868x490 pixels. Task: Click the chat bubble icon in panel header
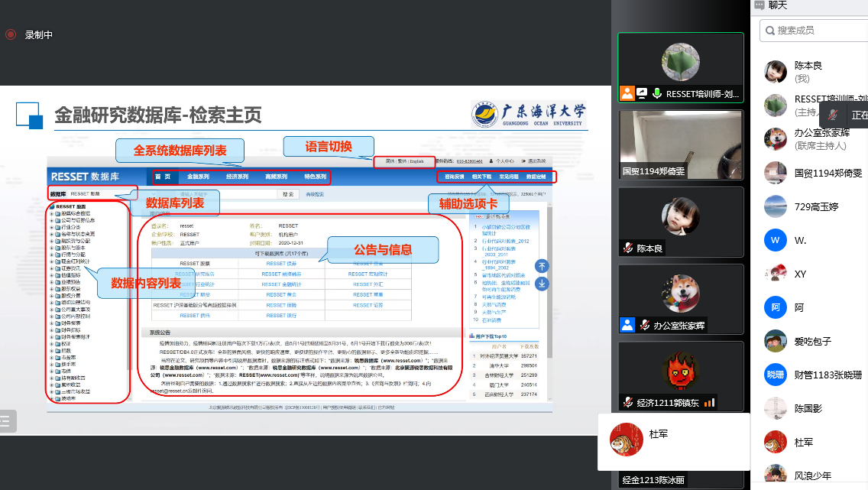point(759,5)
